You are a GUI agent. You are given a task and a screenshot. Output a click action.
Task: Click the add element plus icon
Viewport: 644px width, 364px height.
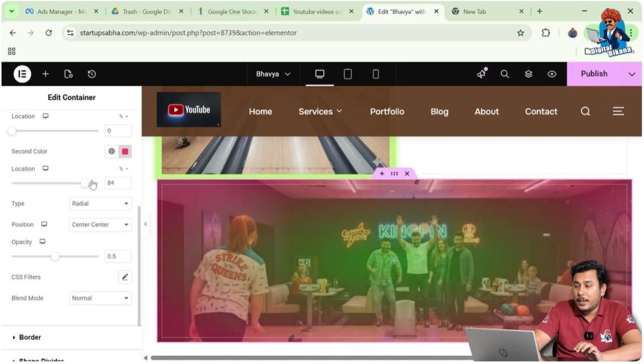tap(45, 74)
